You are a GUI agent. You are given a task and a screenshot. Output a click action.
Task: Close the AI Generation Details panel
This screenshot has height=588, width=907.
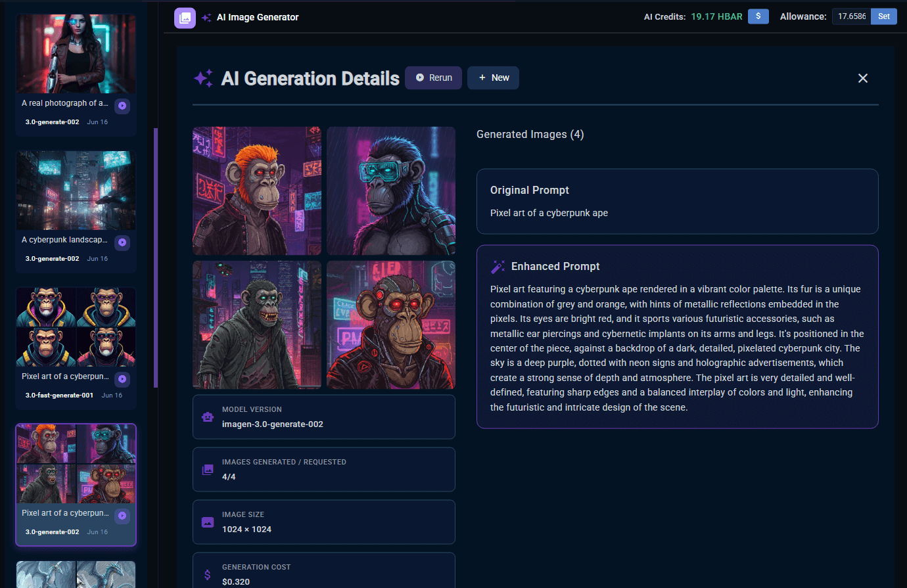tap(863, 78)
